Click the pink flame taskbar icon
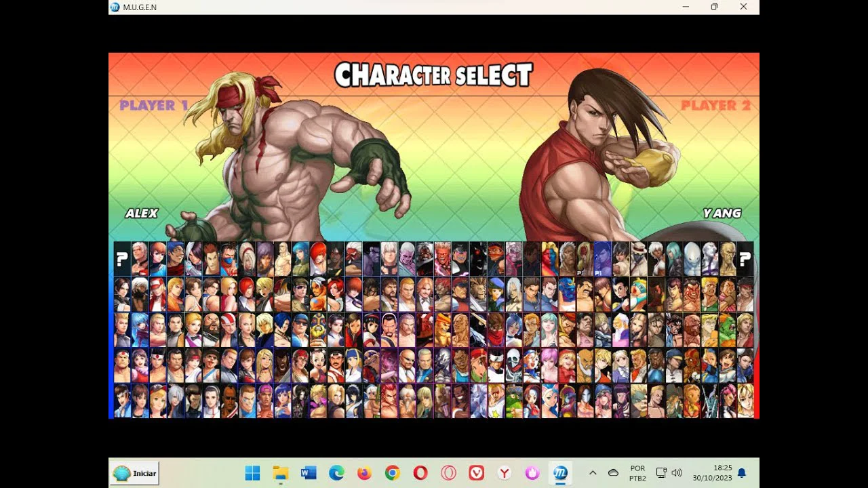 (532, 473)
